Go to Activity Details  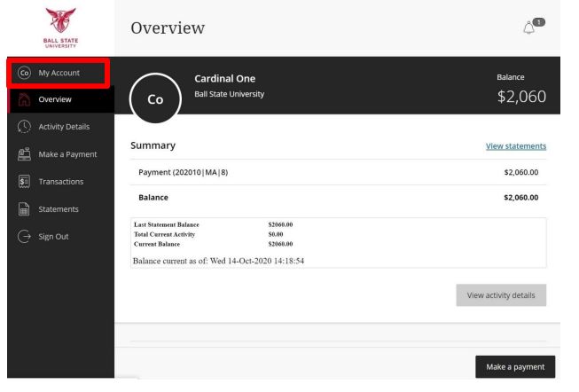pos(61,127)
